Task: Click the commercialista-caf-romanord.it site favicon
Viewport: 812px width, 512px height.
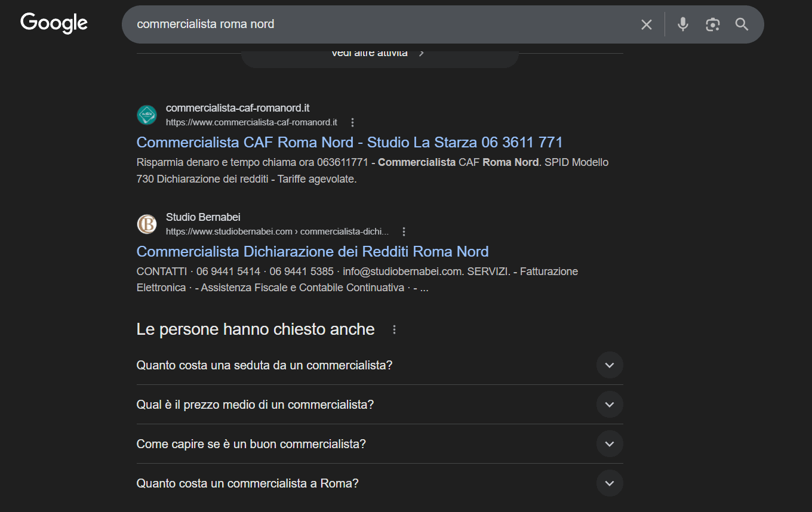Action: click(x=146, y=115)
